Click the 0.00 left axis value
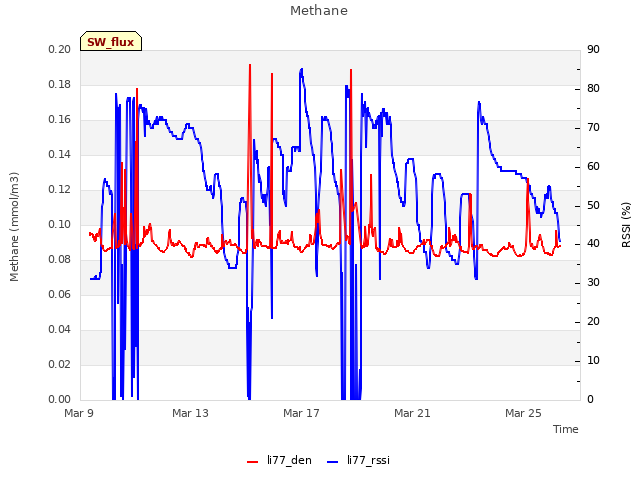Viewport: 640px width, 480px height. pos(60,399)
